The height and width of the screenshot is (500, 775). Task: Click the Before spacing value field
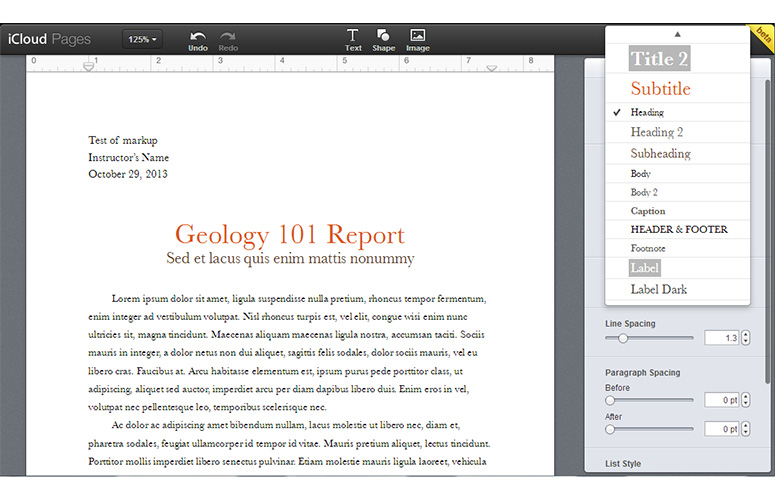722,400
